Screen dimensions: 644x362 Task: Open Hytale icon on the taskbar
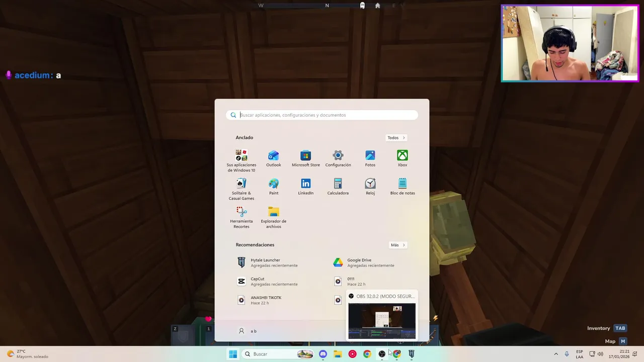[x=411, y=354]
